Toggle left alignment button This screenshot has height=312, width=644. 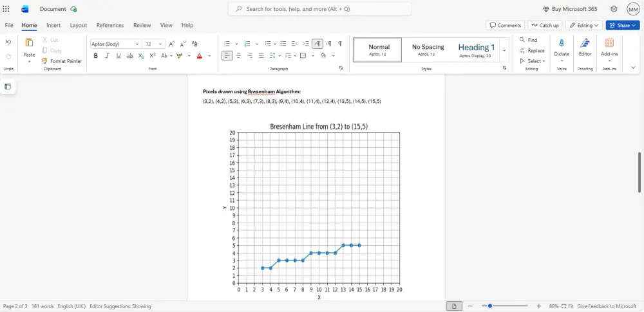click(227, 55)
